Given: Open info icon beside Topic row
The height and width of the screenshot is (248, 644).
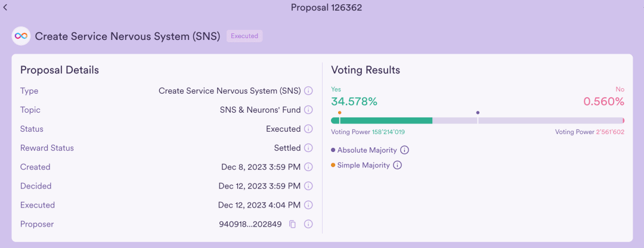Looking at the screenshot, I should (308, 110).
